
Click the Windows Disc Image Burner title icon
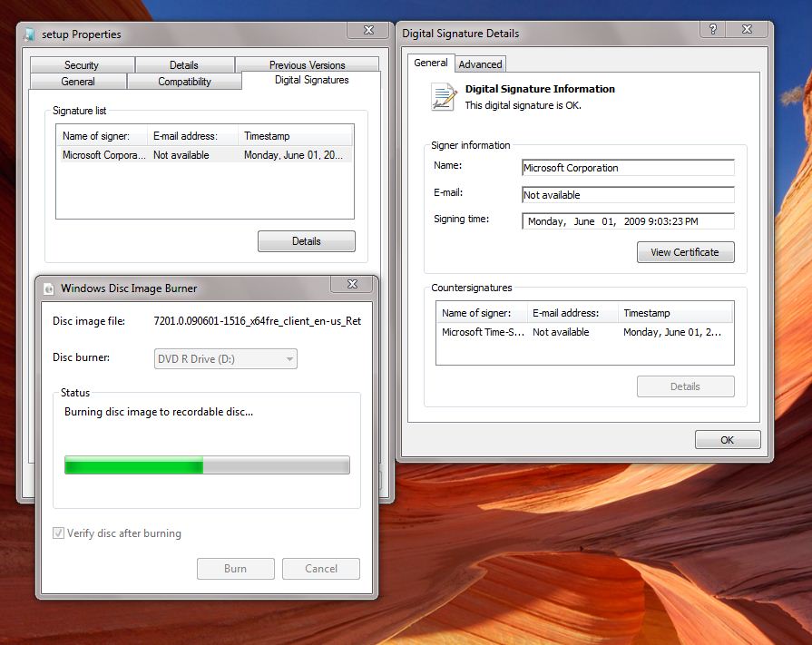coord(49,288)
